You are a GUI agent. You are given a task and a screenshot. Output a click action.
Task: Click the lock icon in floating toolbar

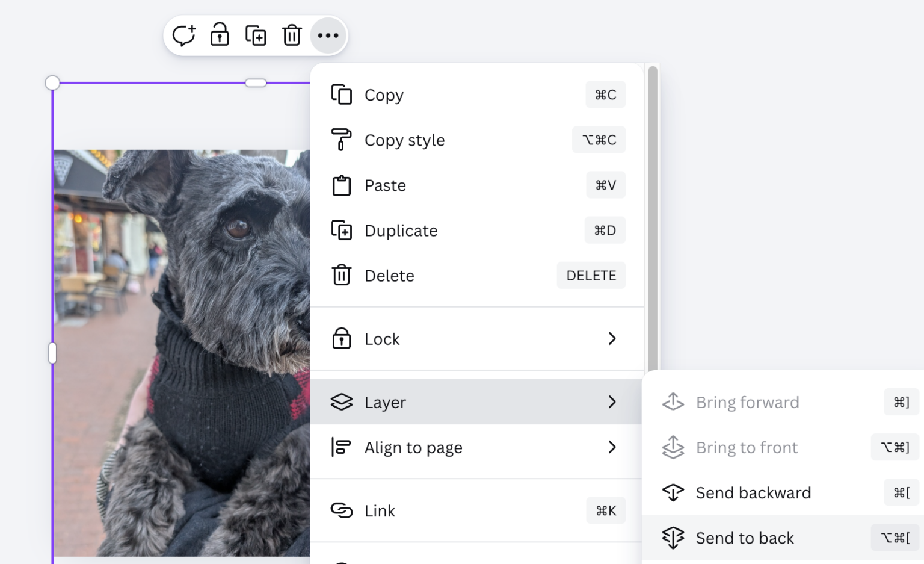pos(220,36)
